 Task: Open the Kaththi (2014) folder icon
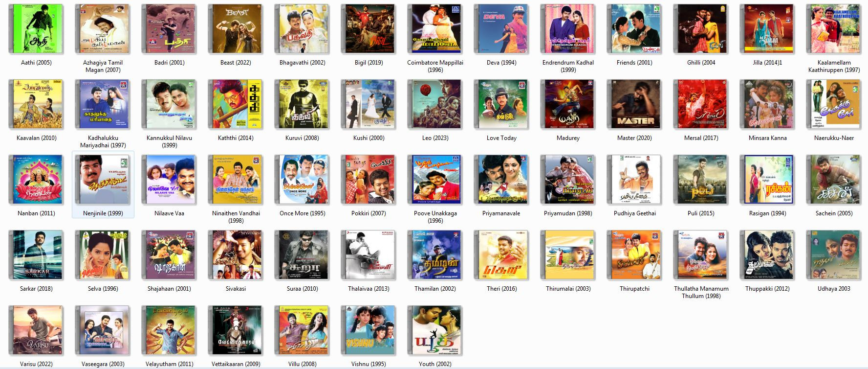coord(236,105)
